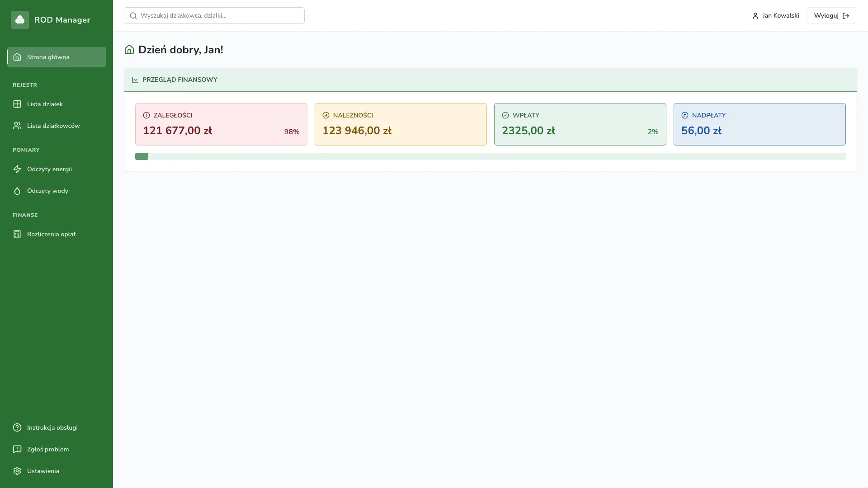The width and height of the screenshot is (868, 488).
Task: Click the calculator icon for Rozliczenia opłat
Action: (x=17, y=234)
